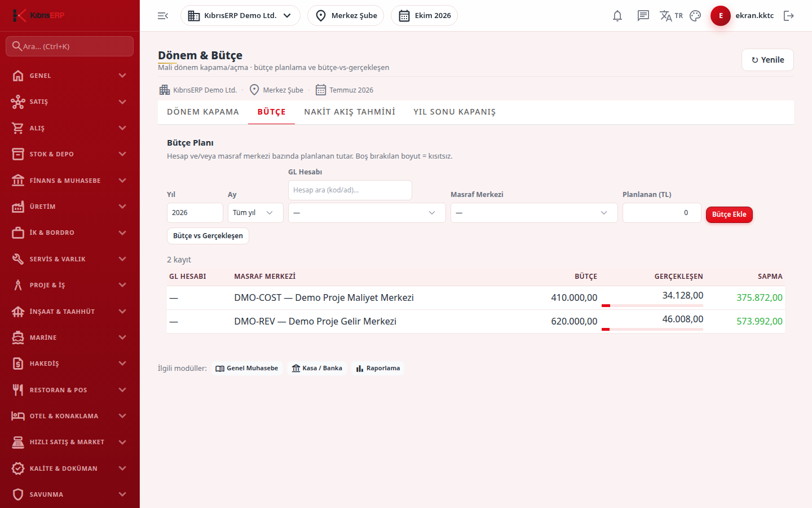812x508 pixels.
Task: Collapse the sidebar with the menu icon
Action: [163, 16]
